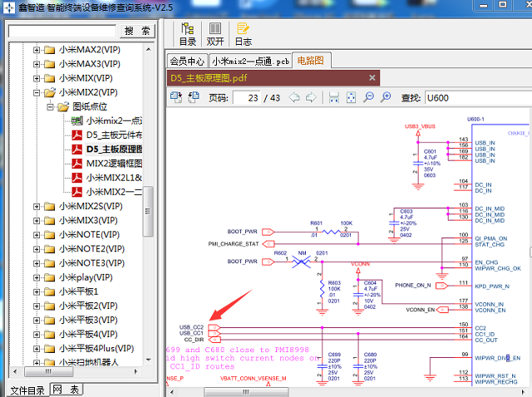Click the file tree search input box

62,31
